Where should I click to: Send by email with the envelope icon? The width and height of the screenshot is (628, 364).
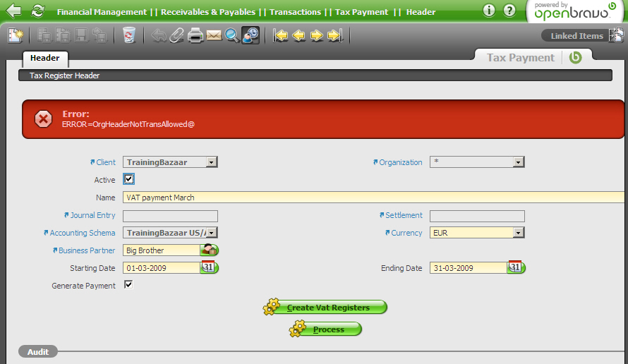(x=214, y=36)
